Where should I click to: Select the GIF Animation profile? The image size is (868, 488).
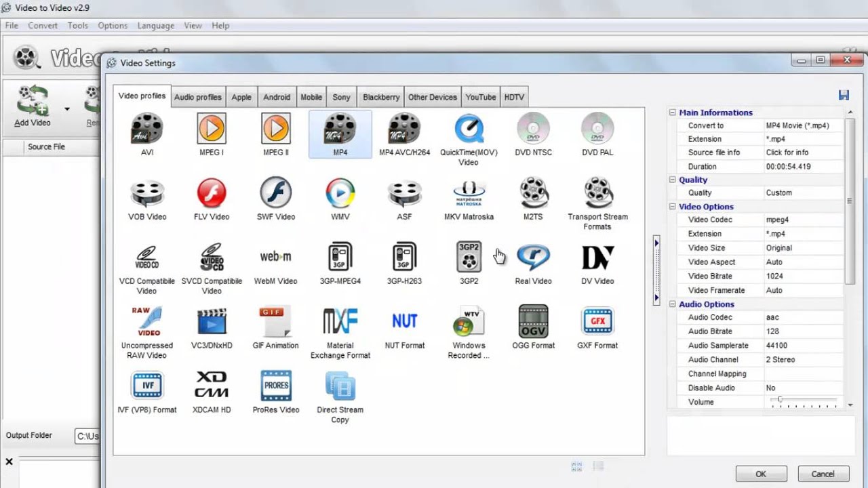(276, 327)
